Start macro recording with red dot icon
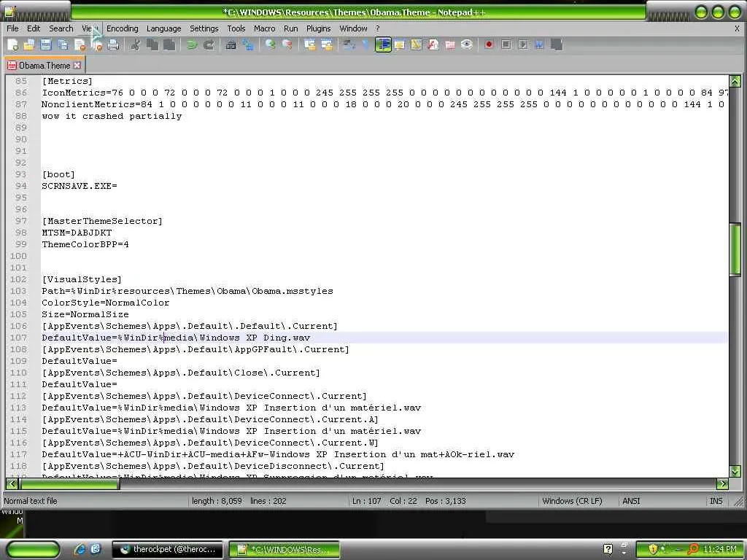747x560 pixels. point(489,44)
